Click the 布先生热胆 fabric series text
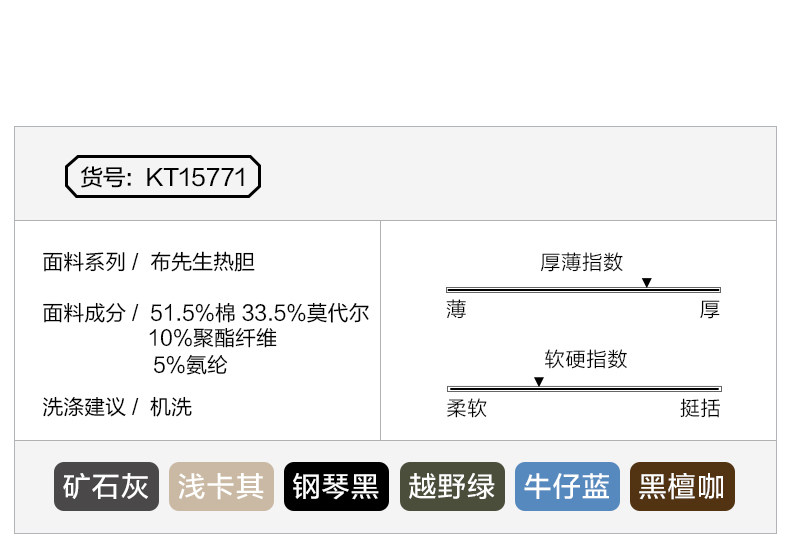The width and height of the screenshot is (790, 546). tap(202, 262)
